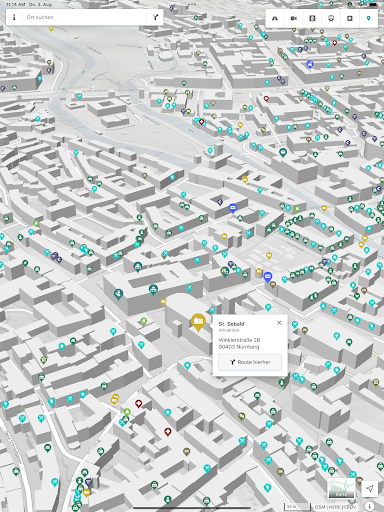
Task: Toggle the traffic camera layer
Action: click(x=294, y=18)
